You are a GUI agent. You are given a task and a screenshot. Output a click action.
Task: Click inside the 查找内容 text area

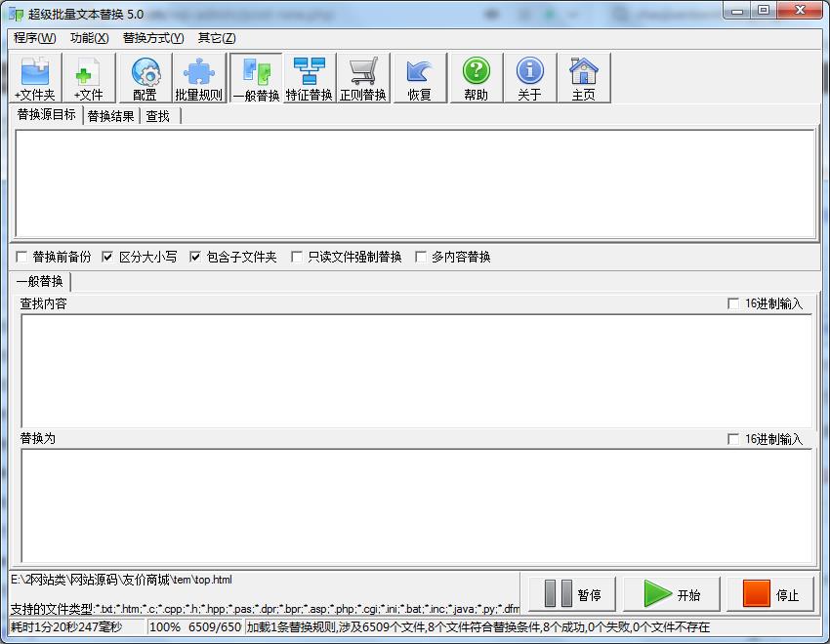coord(415,371)
